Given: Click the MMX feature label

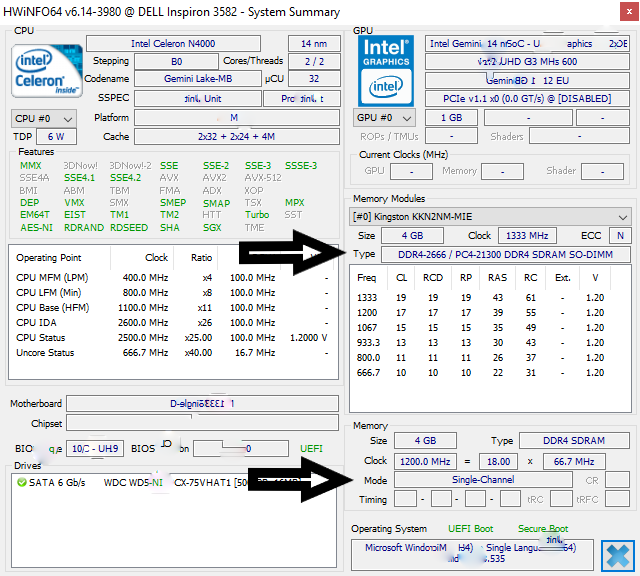Looking at the screenshot, I should [x=31, y=166].
